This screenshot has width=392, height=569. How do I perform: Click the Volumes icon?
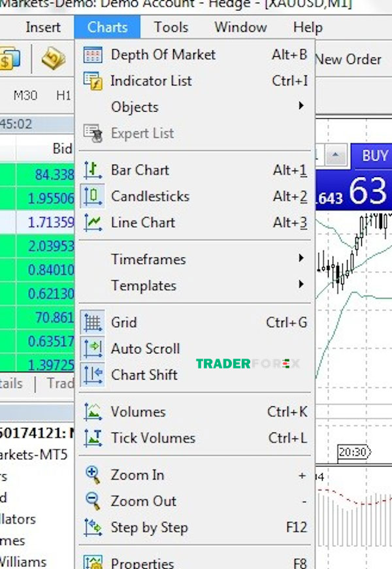click(93, 412)
